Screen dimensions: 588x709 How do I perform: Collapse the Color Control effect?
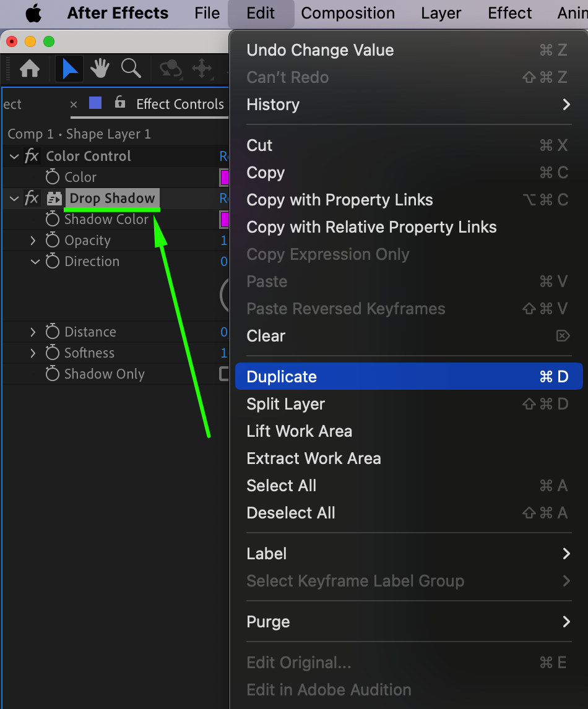tap(14, 157)
